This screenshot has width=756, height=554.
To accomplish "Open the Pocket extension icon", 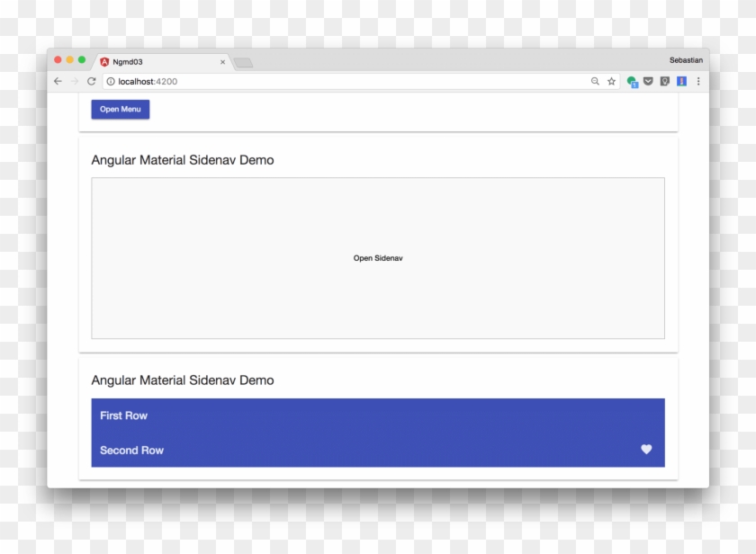I will coord(648,81).
